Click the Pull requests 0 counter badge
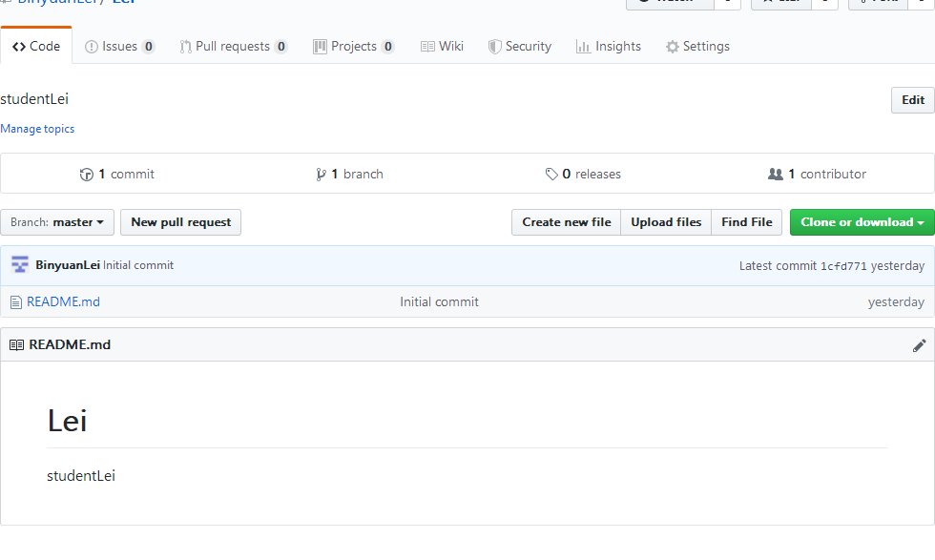 [x=280, y=46]
